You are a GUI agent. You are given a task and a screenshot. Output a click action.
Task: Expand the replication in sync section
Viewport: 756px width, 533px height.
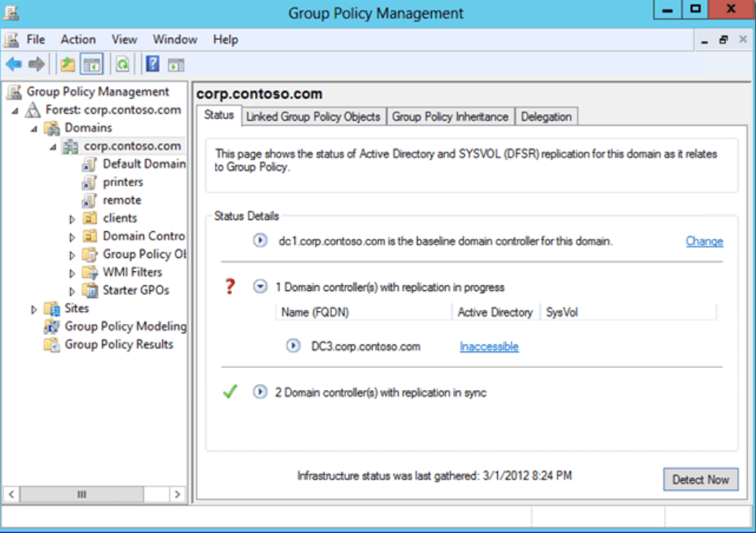260,391
